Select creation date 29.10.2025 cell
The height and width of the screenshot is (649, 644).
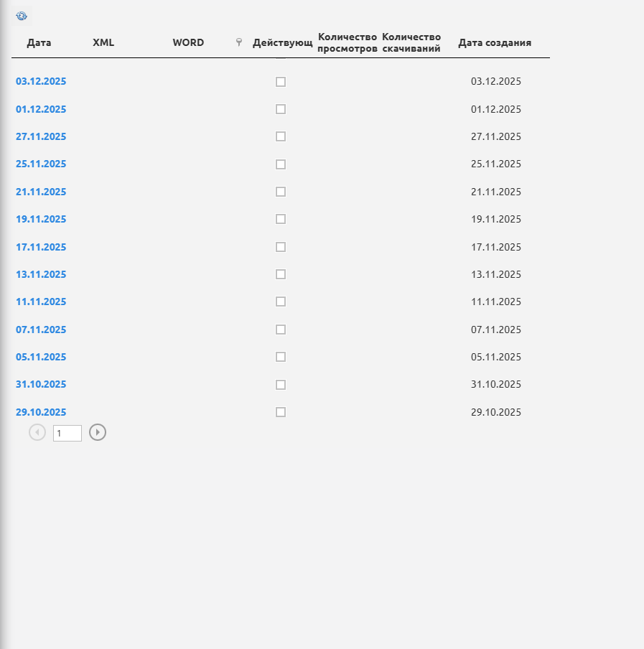496,412
